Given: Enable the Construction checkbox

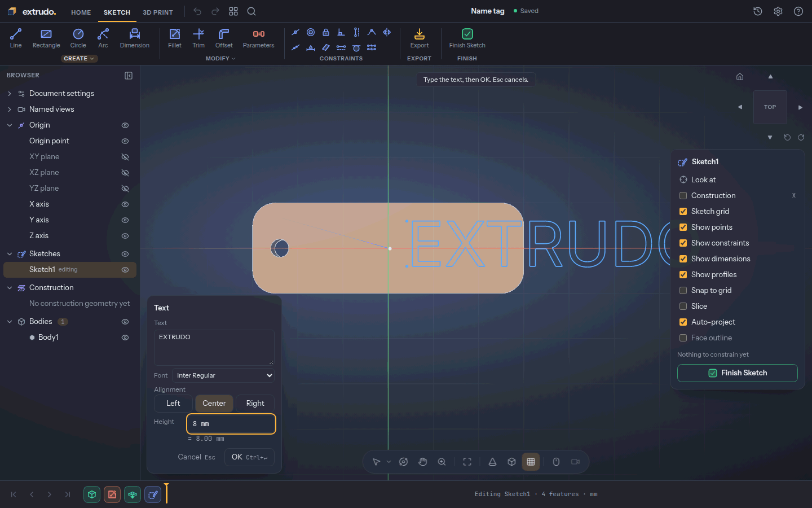Looking at the screenshot, I should pos(683,196).
